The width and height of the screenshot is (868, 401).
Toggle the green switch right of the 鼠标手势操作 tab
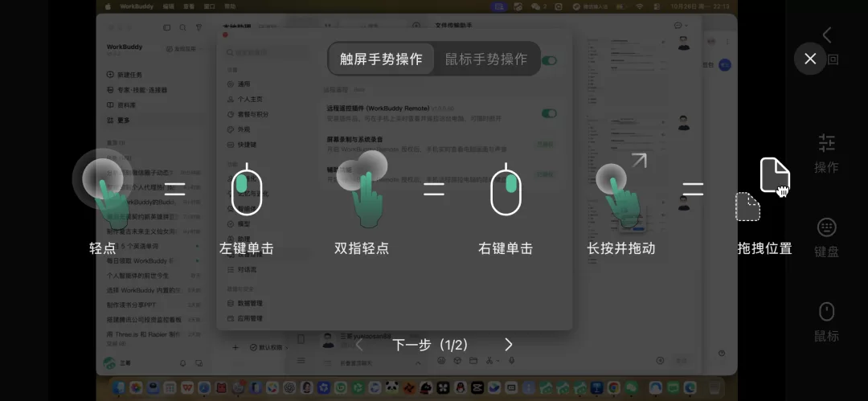click(x=549, y=60)
